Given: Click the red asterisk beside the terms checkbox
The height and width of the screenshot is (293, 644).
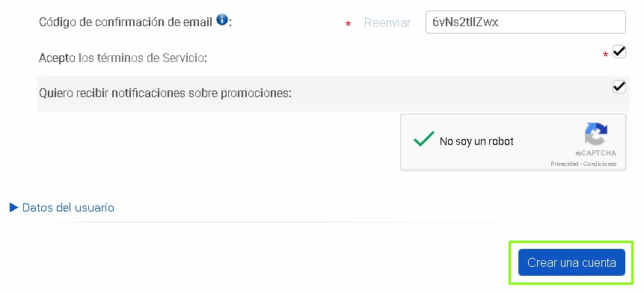Looking at the screenshot, I should click(x=605, y=55).
